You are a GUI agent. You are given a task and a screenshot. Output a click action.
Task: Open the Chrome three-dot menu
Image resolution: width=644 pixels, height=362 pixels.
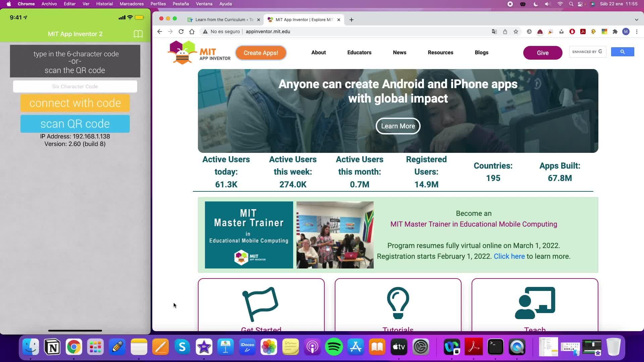(637, 32)
